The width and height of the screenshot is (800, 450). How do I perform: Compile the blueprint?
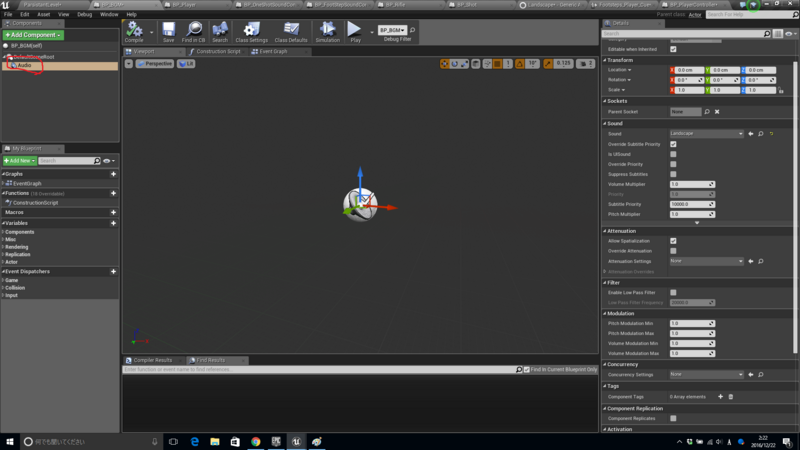point(134,32)
